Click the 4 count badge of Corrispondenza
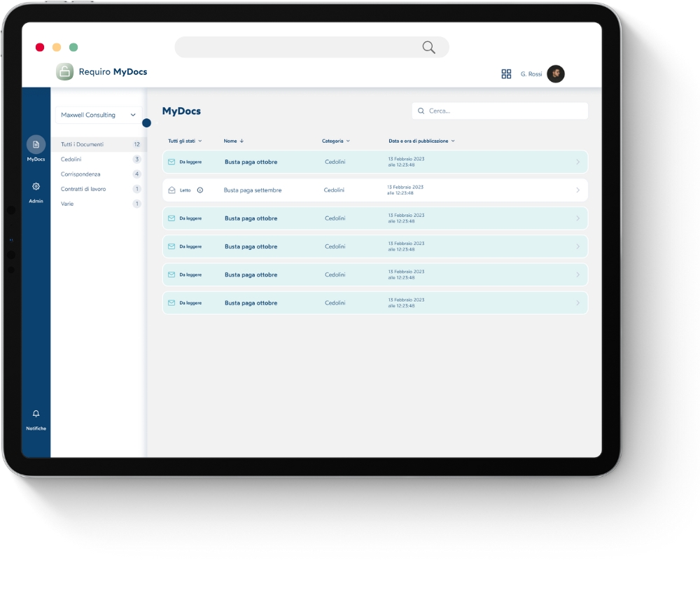Image resolution: width=700 pixels, height=595 pixels. 137,174
